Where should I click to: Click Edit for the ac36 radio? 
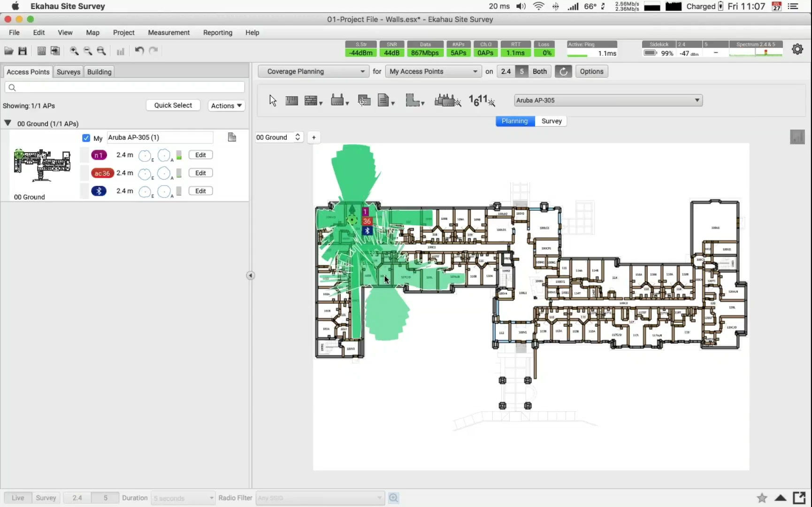pos(200,173)
